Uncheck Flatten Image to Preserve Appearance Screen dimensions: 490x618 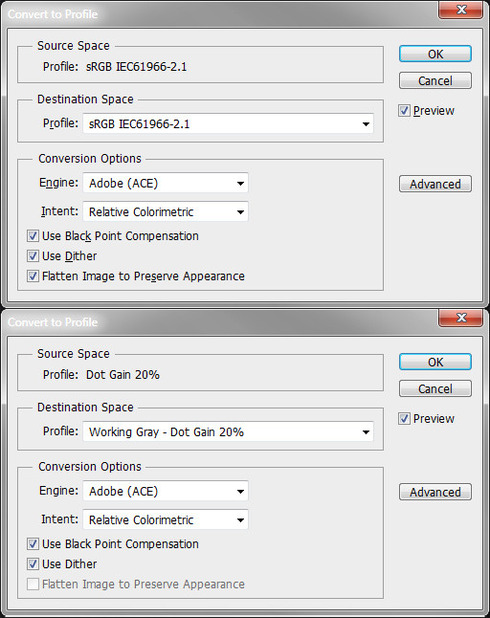tap(33, 276)
